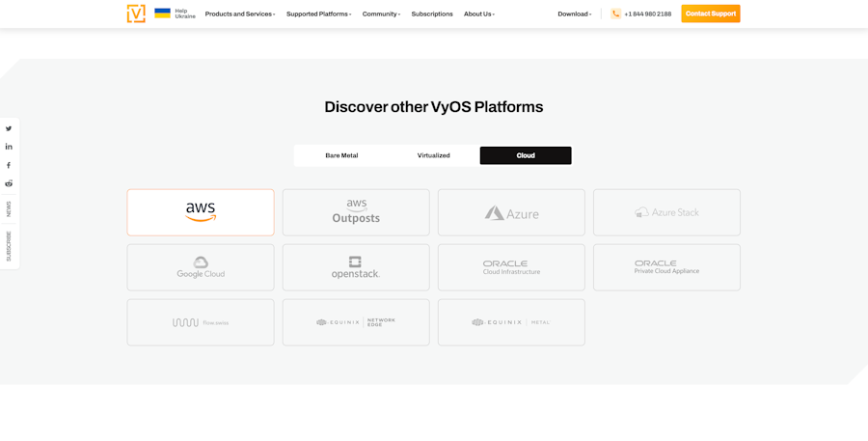The image size is (868, 441).
Task: Click the Discover other VyOS Platforms heading
Action: click(434, 107)
